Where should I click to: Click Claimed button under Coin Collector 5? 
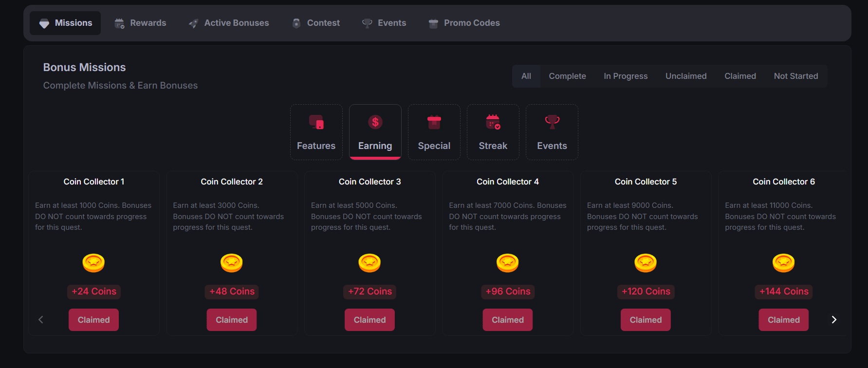[x=646, y=320]
